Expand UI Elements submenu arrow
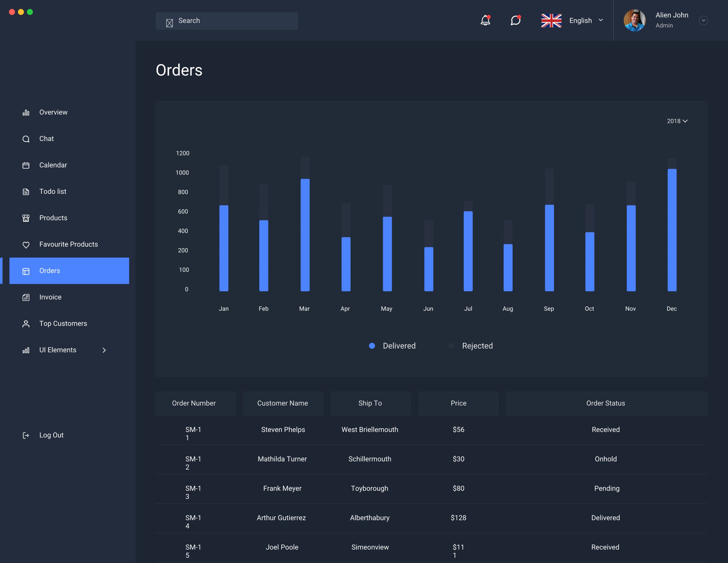728x563 pixels. pyautogui.click(x=104, y=350)
